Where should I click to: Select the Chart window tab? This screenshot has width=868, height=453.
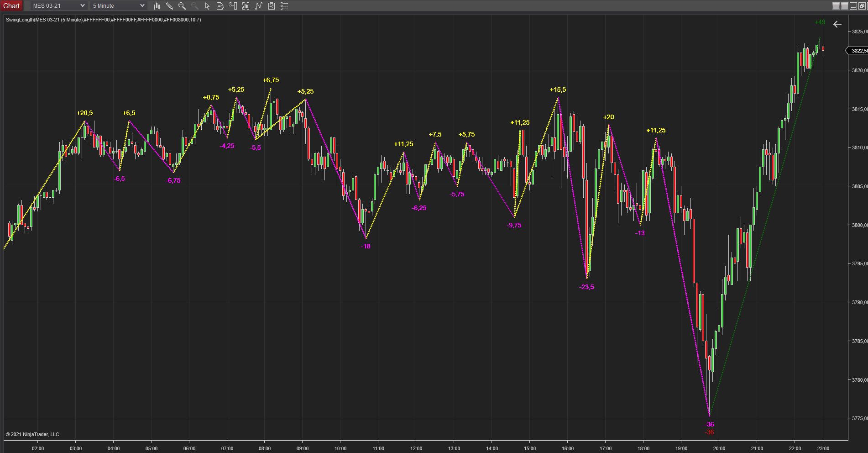(x=11, y=6)
